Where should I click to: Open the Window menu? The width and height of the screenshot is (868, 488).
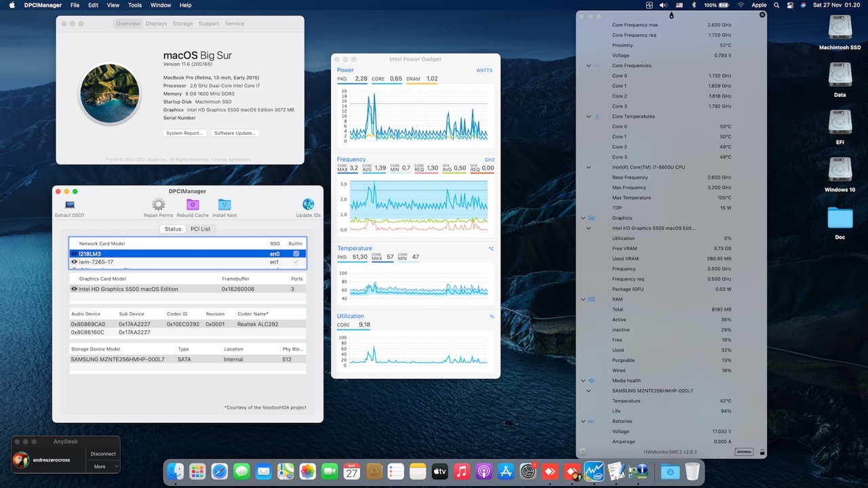pyautogui.click(x=161, y=5)
